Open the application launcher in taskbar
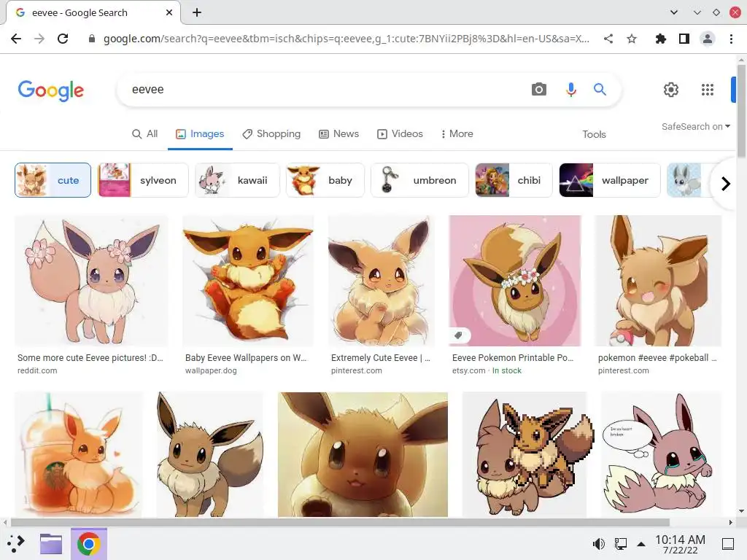This screenshot has height=560, width=747. point(16,543)
